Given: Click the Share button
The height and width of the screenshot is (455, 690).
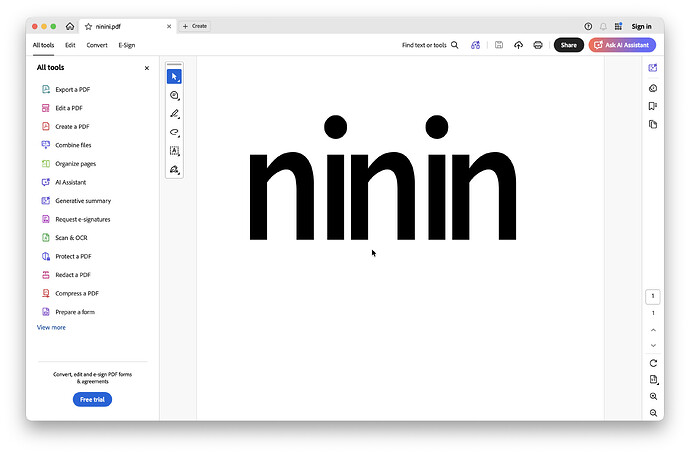Looking at the screenshot, I should [569, 45].
